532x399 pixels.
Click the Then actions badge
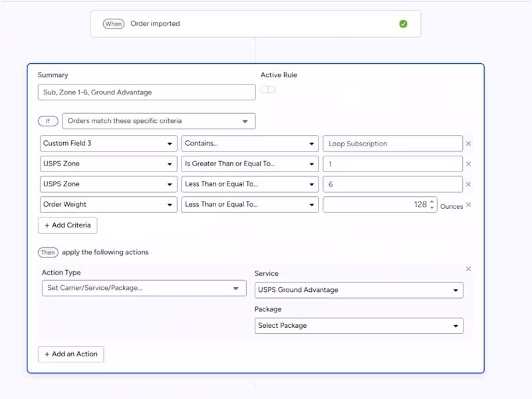coord(48,253)
